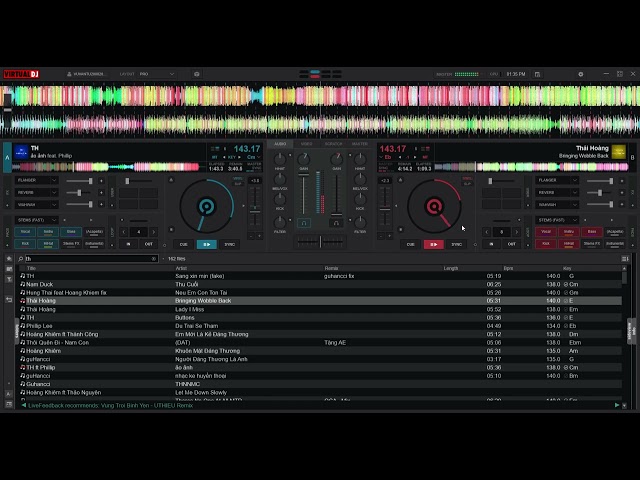Toggle Vocal stem pad on deck B
Image resolution: width=640 pixels, height=480 pixels.
[546, 232]
